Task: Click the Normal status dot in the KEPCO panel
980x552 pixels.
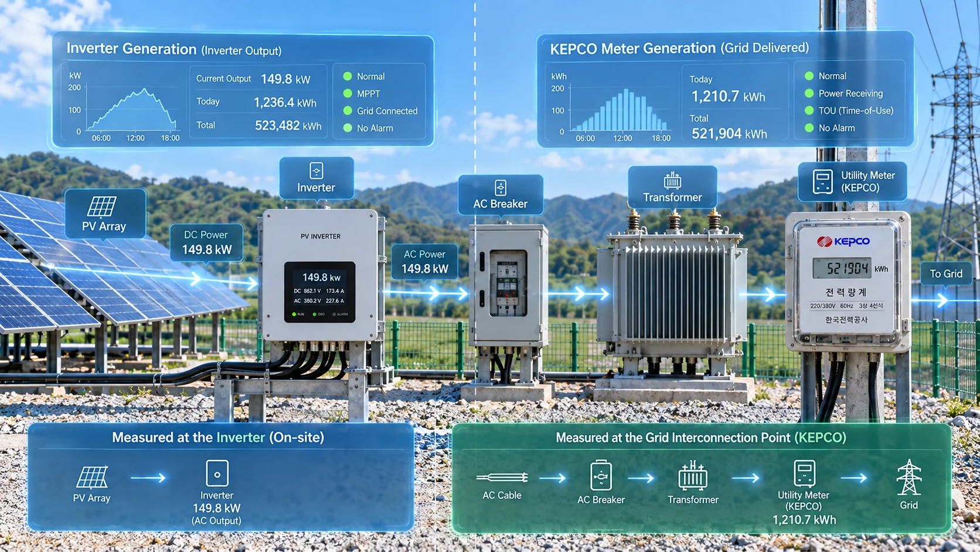Action: pyautogui.click(x=809, y=76)
